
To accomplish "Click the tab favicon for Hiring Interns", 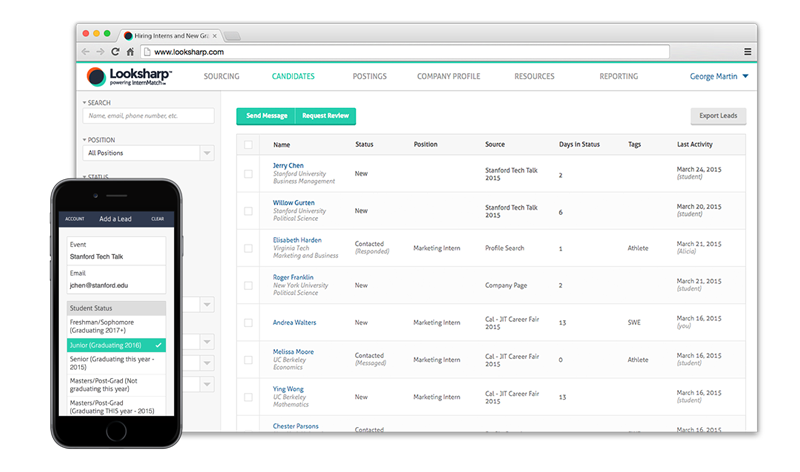I will [128, 36].
